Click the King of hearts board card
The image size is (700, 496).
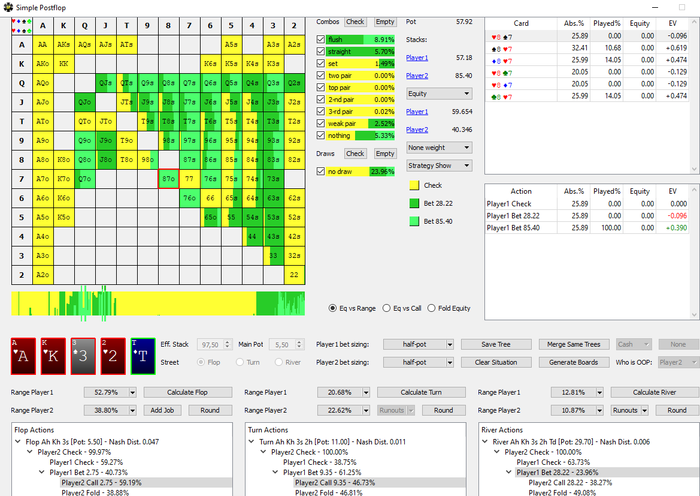tap(53, 356)
